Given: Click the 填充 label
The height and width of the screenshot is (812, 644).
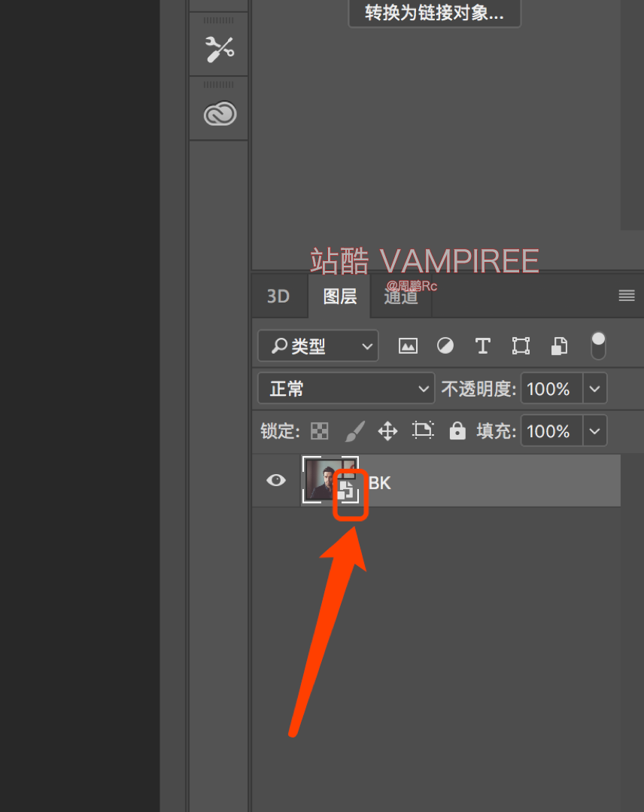Looking at the screenshot, I should point(496,431).
